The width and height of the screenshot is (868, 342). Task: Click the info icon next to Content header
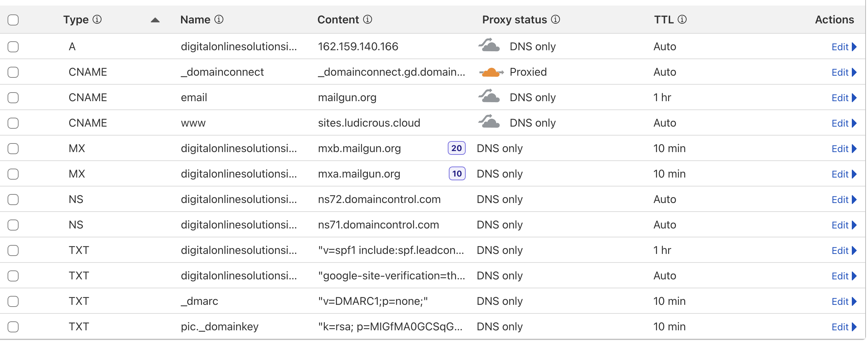368,20
